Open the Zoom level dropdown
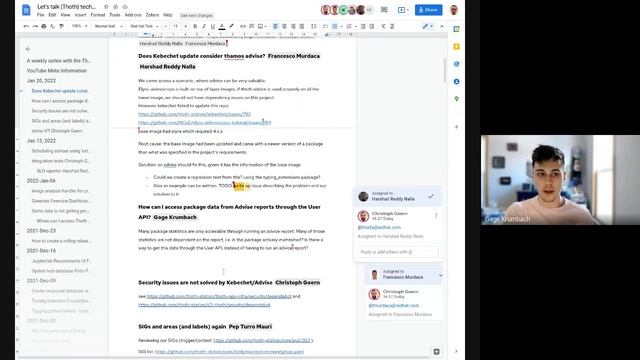This screenshot has width=640, height=360. [x=79, y=26]
